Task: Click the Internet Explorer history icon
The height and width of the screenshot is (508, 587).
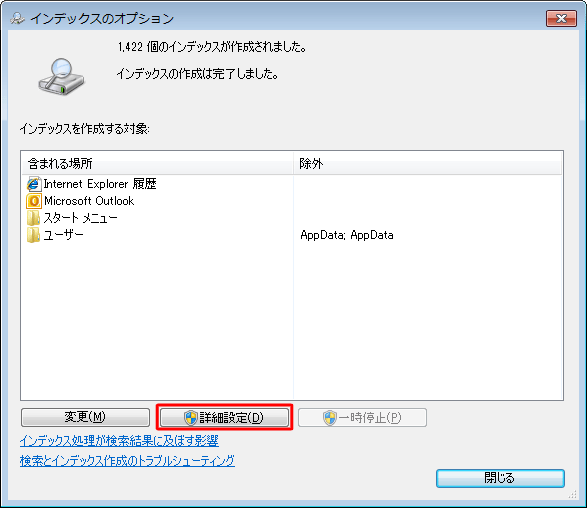Action: (x=34, y=184)
